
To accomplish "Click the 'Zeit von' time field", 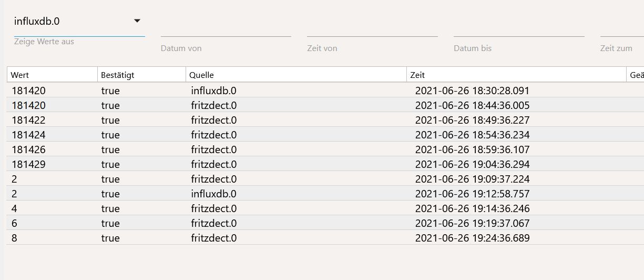I will (372, 29).
